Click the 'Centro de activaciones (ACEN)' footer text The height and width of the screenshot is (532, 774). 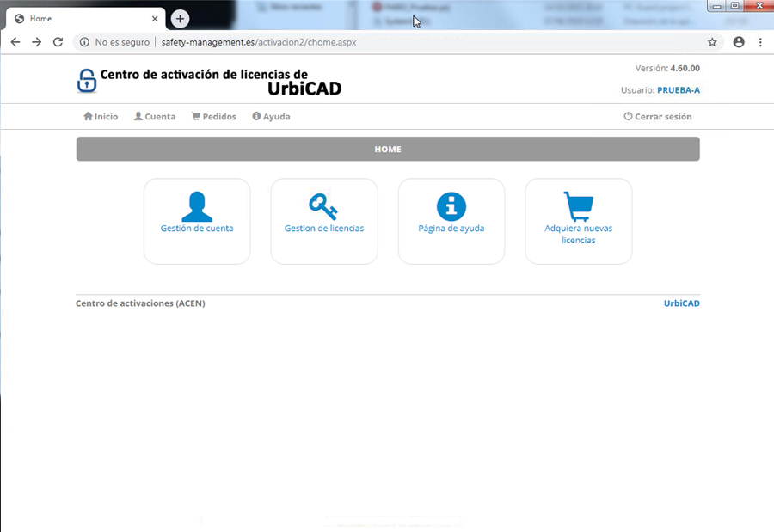tap(140, 303)
